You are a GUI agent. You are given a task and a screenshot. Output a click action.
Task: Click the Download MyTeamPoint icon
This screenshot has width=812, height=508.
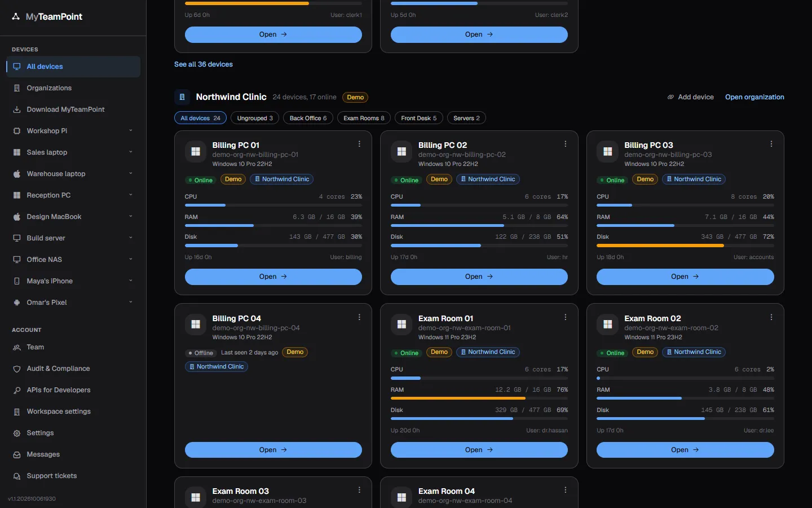point(17,110)
